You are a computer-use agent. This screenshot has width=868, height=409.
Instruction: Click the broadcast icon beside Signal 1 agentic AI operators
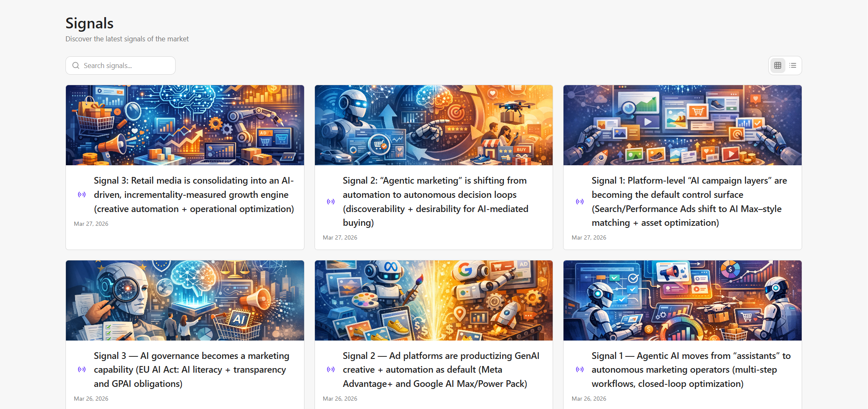pos(579,369)
